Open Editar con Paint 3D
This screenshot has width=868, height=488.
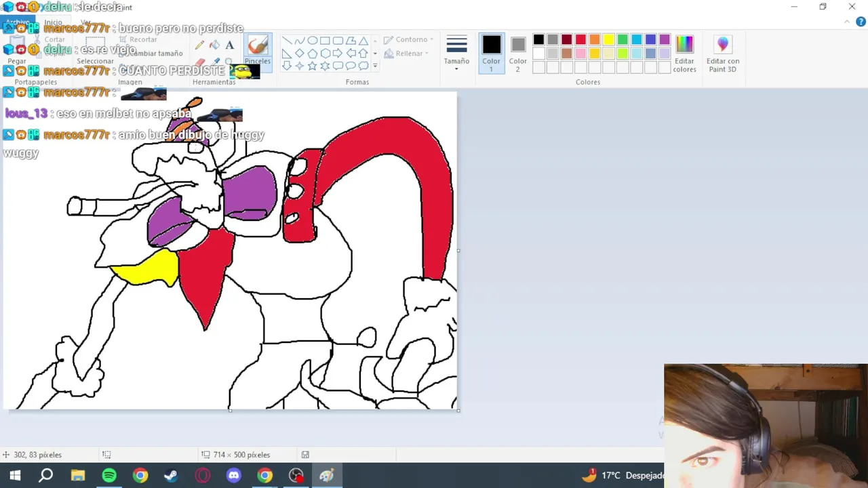pyautogui.click(x=723, y=54)
